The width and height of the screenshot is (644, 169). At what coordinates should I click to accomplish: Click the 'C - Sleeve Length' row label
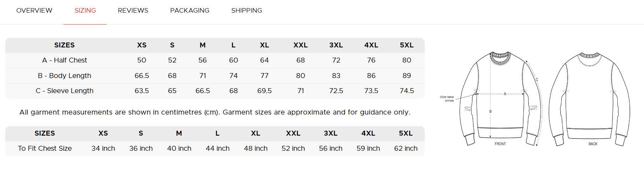pyautogui.click(x=65, y=91)
